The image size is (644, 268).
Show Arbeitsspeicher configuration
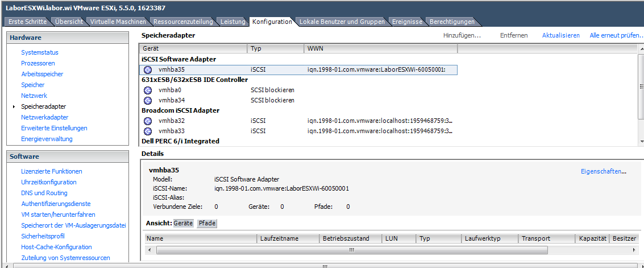(42, 74)
